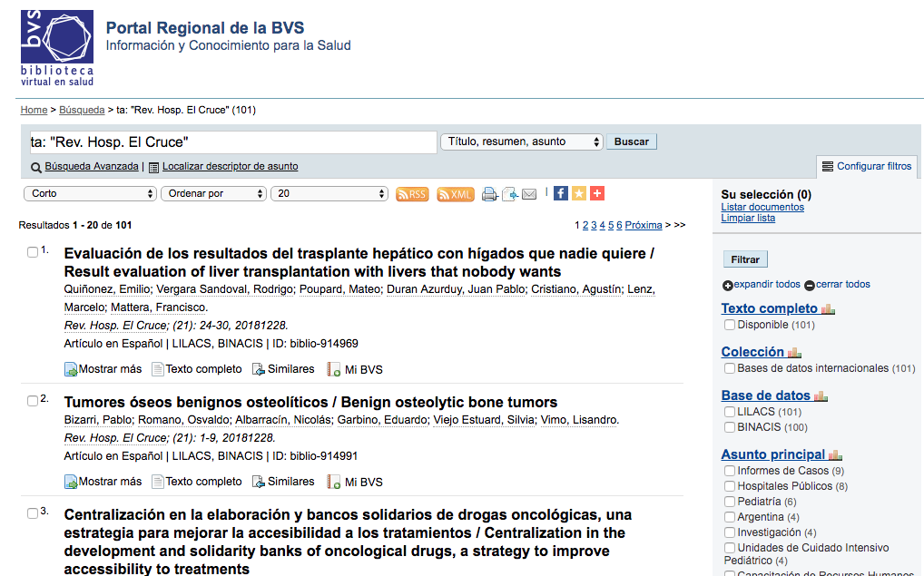This screenshot has width=924, height=576.
Task: Click the RSS feed icon
Action: tap(412, 194)
